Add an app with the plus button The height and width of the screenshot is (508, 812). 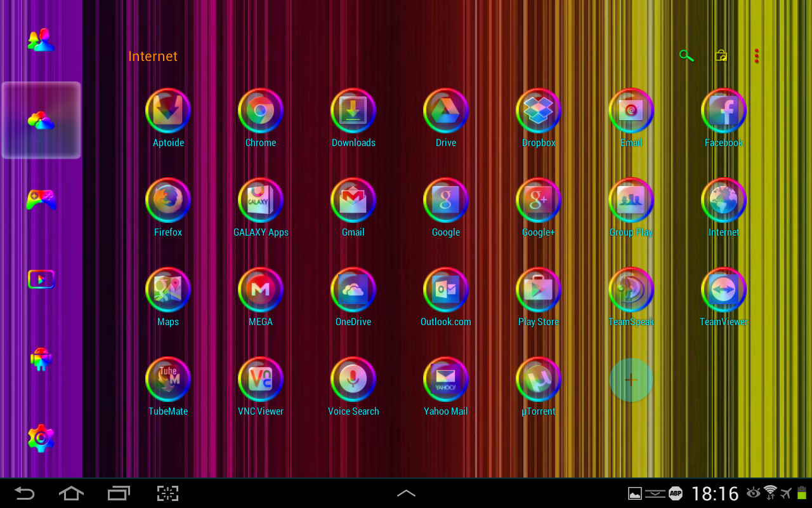click(x=631, y=380)
